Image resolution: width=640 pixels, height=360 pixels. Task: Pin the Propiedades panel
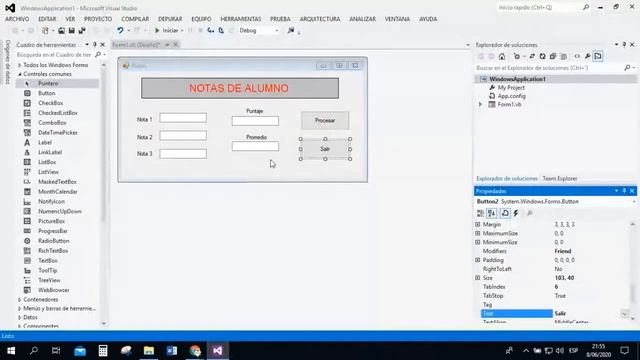pyautogui.click(x=624, y=191)
